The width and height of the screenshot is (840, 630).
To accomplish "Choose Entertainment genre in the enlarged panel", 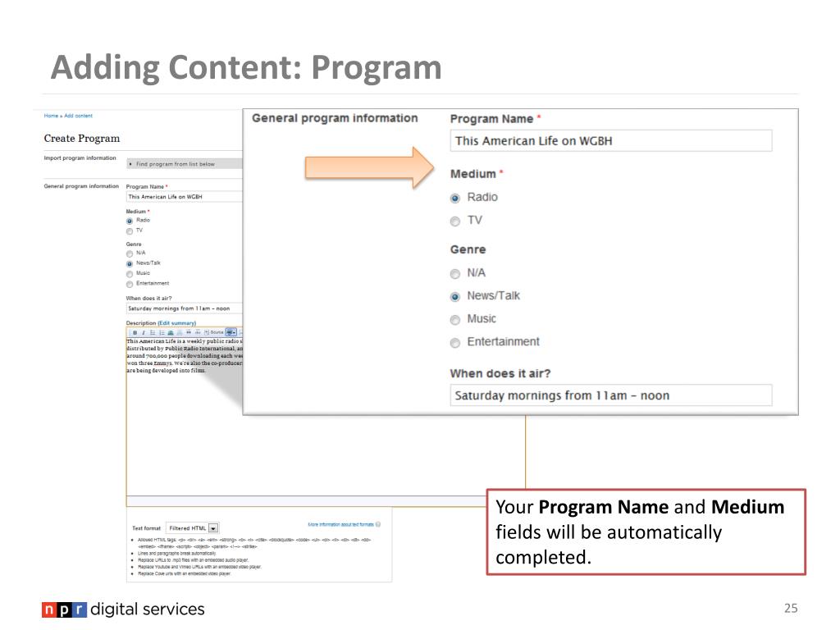I will click(x=454, y=343).
